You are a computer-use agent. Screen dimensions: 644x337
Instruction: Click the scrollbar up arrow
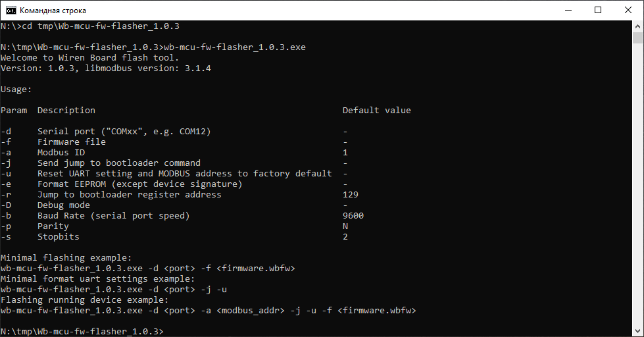point(638,26)
